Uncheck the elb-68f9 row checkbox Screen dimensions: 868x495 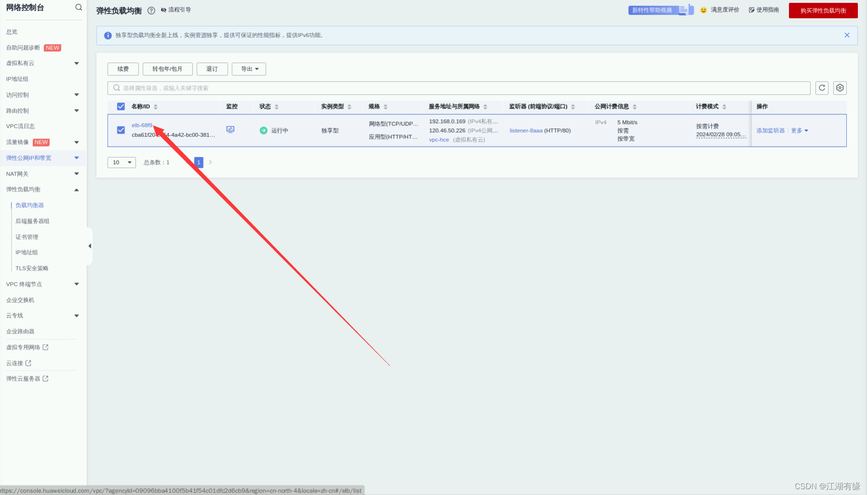tap(121, 130)
